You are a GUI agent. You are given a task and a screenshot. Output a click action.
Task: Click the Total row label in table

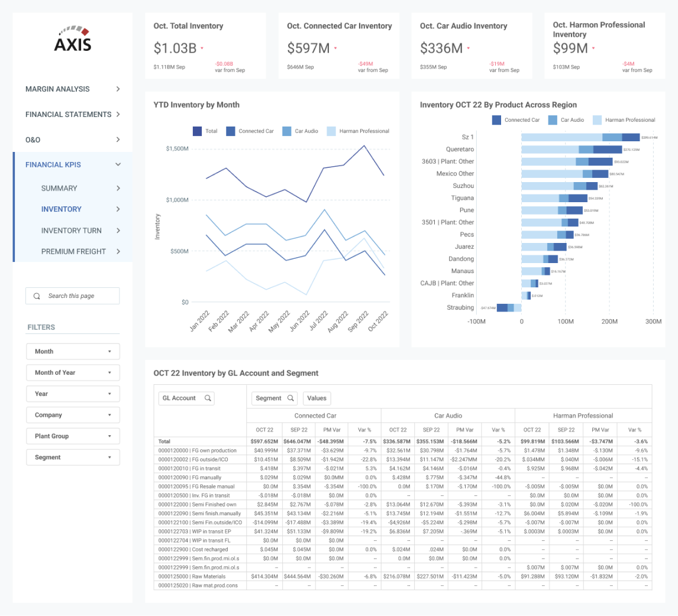pyautogui.click(x=164, y=442)
